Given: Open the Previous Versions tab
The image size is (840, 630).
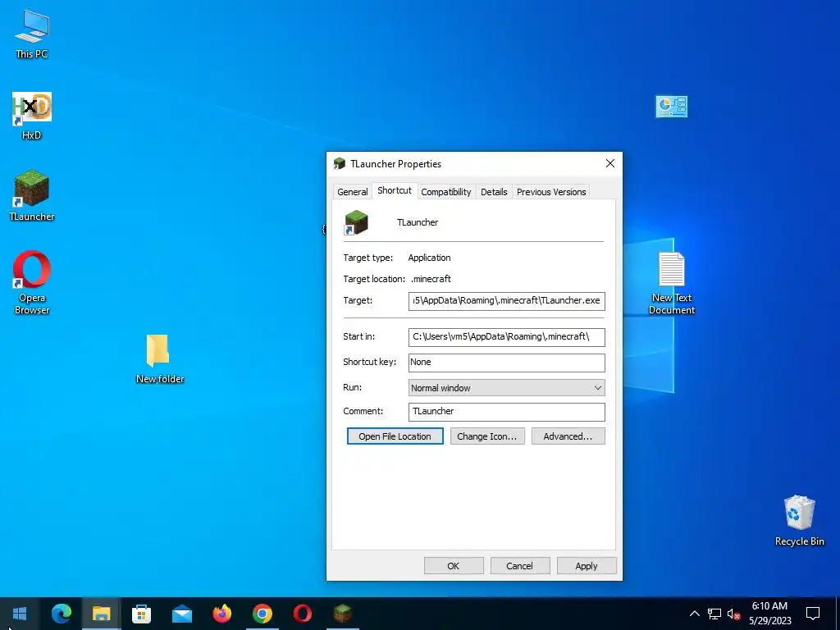Looking at the screenshot, I should point(550,192).
